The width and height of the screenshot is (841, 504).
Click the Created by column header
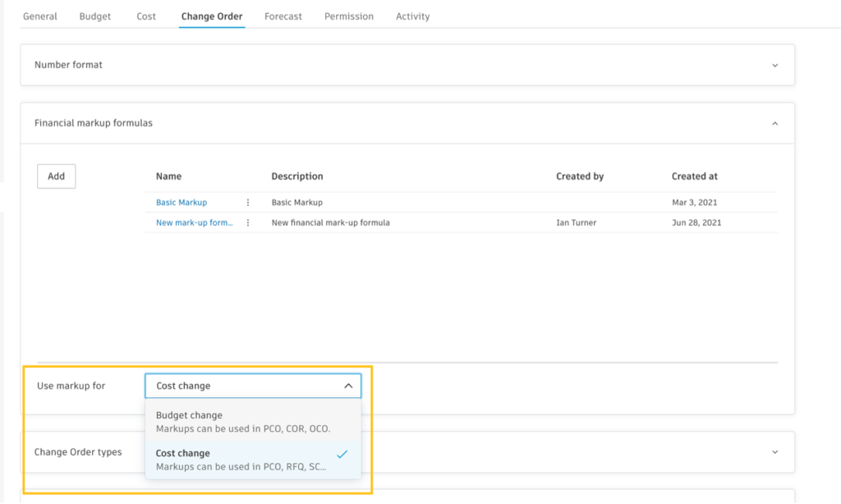580,176
